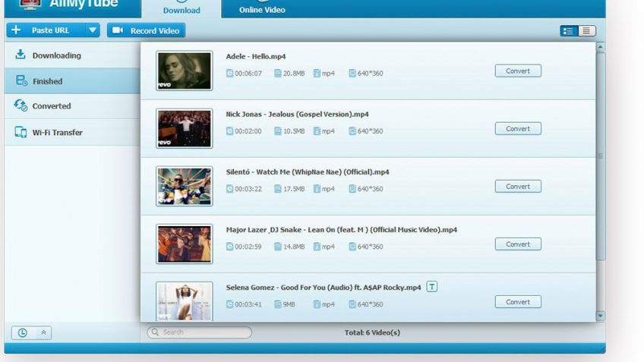644x362 pixels.
Task: Convert Major Lazer - Lean On video
Action: click(518, 244)
